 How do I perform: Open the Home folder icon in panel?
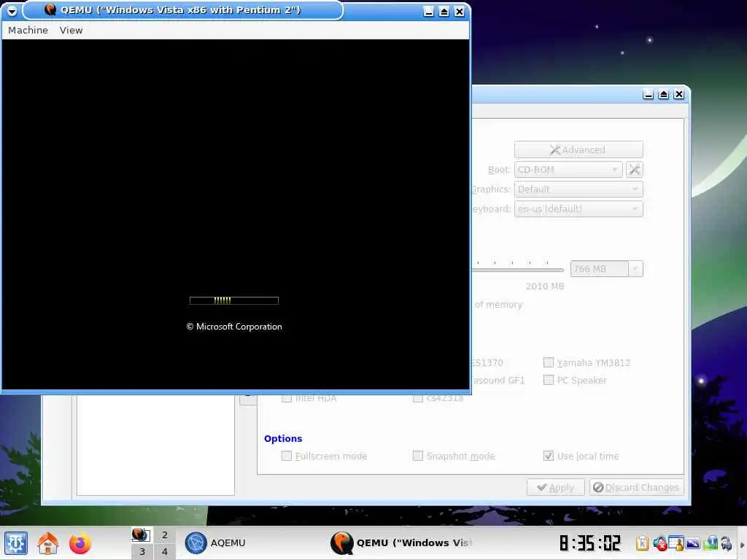point(48,543)
